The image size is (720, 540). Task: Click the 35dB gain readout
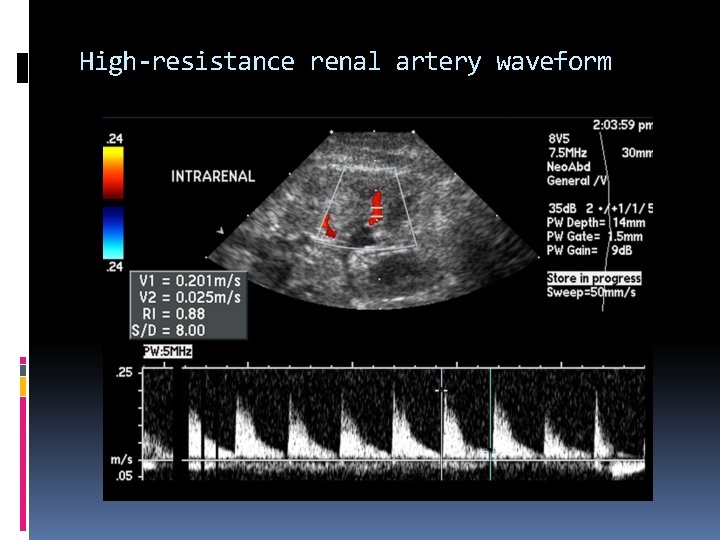(562, 208)
